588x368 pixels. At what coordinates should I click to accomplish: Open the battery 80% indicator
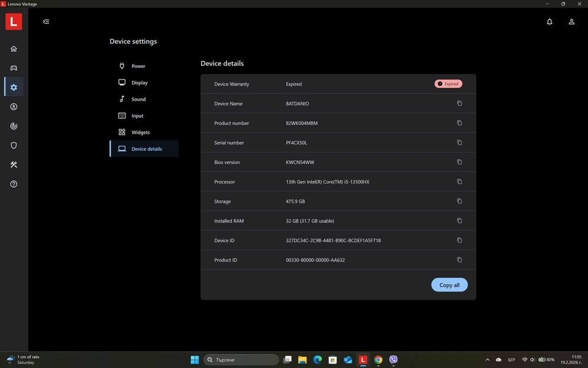point(546,360)
